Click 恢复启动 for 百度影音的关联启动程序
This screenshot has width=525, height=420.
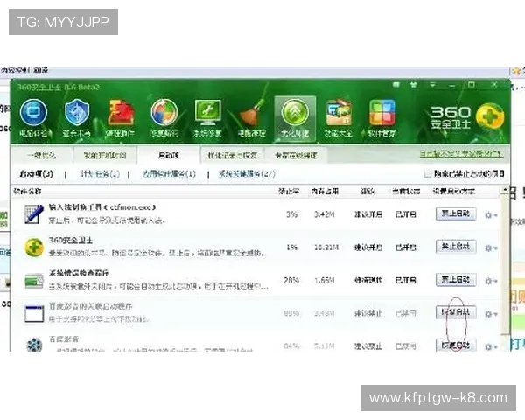(x=456, y=312)
